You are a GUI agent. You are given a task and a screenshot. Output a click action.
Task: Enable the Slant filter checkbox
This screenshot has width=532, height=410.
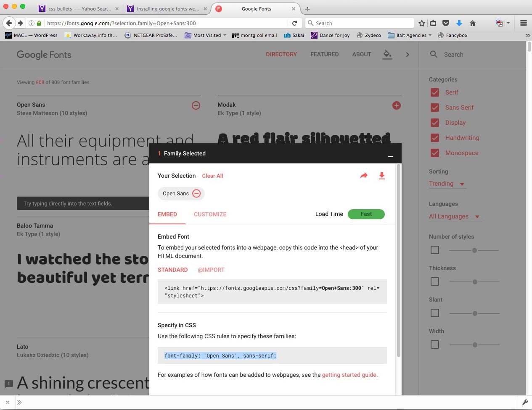[x=435, y=313]
